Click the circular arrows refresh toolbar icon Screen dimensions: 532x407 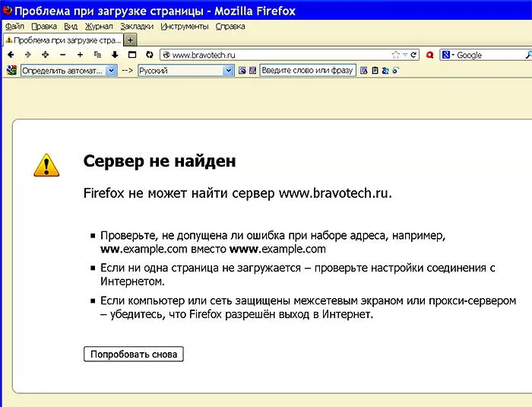(x=150, y=54)
